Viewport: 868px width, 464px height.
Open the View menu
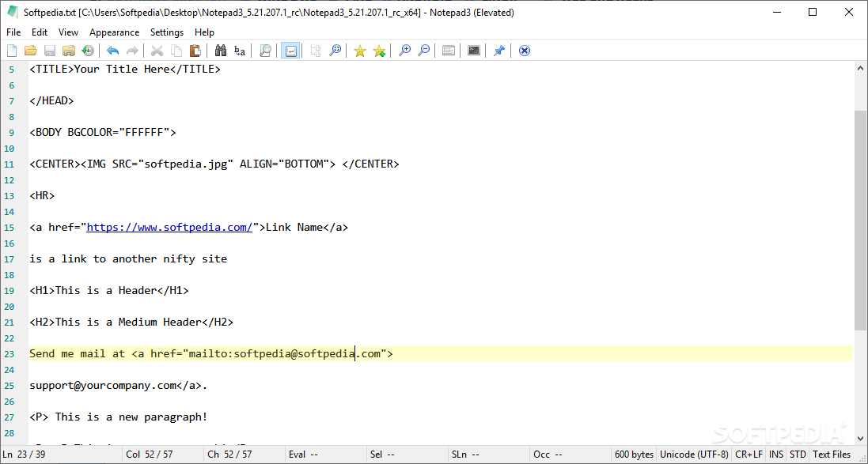point(69,32)
